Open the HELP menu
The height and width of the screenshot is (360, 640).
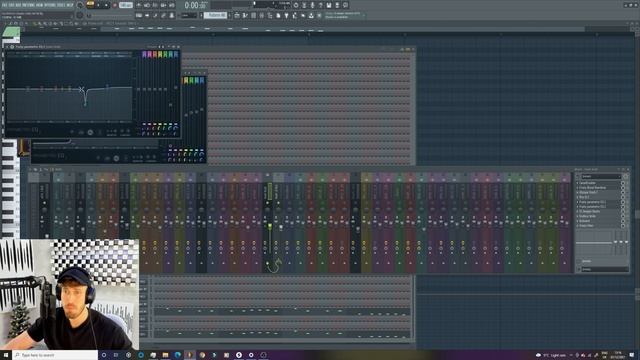(70, 5)
